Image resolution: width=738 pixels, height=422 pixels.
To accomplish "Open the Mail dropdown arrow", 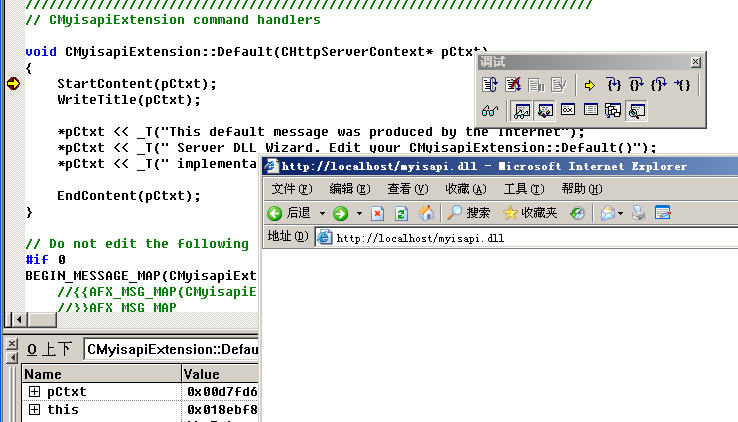I will click(621, 214).
